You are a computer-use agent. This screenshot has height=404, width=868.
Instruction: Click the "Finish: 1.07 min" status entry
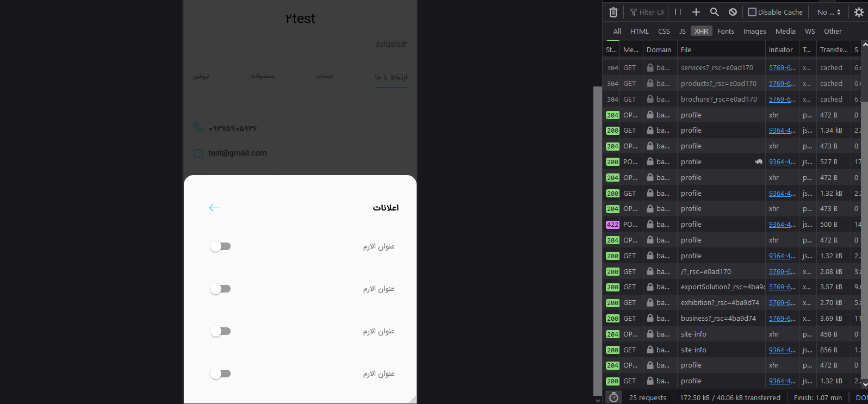pos(818,398)
